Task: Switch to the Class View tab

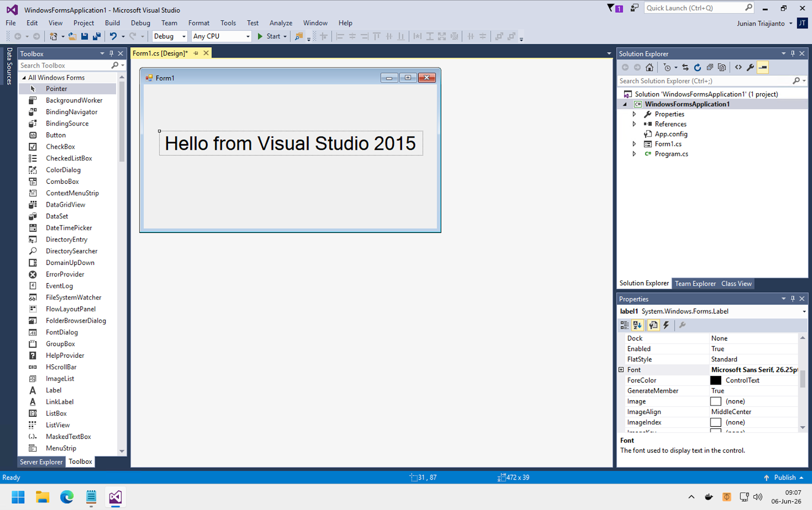Action: click(736, 284)
